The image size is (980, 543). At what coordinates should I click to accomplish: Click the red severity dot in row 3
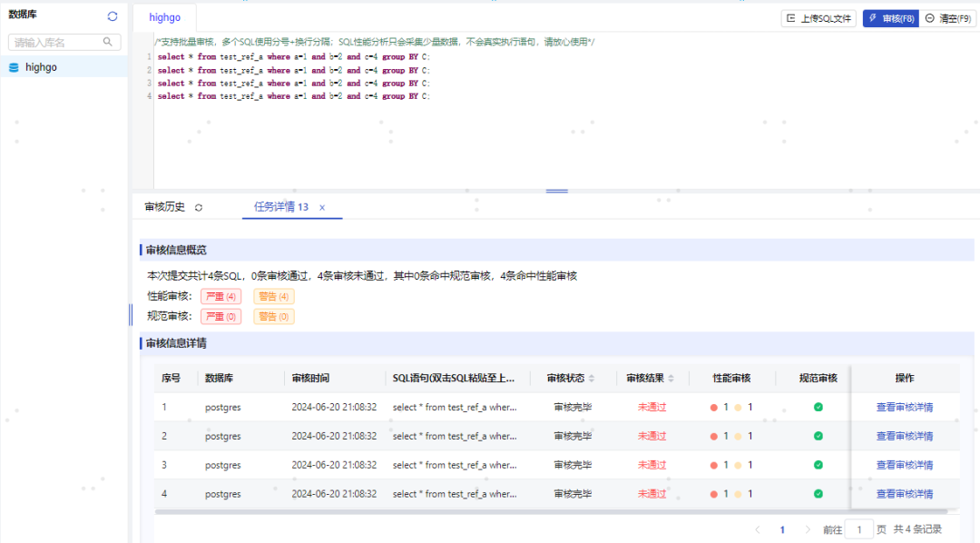coord(714,466)
